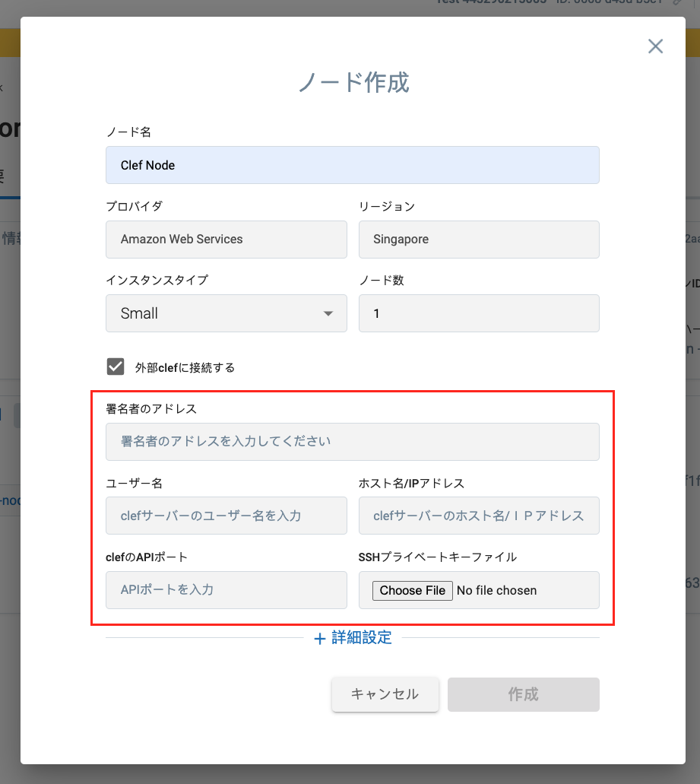Click the ノード作成 dialog title
700x784 pixels.
[x=353, y=82]
